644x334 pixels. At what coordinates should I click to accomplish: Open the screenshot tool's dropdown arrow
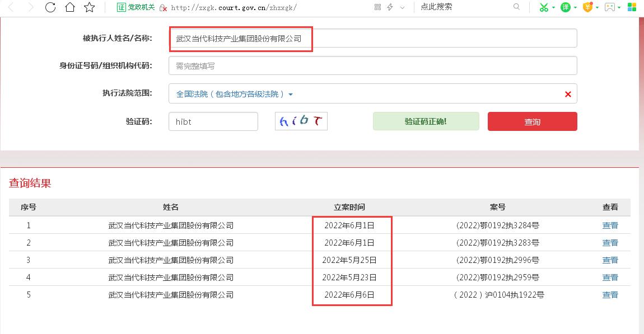pos(553,8)
